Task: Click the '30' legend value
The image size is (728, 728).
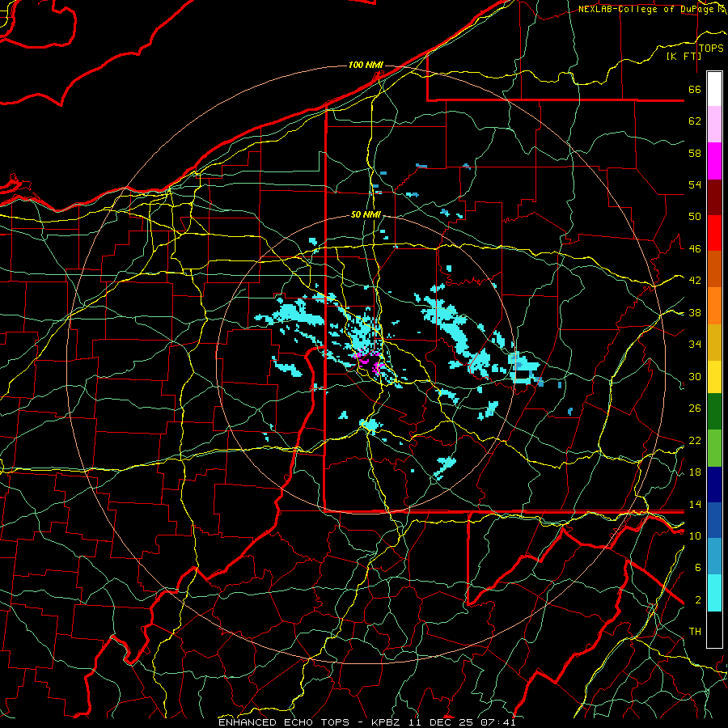Action: [x=695, y=376]
